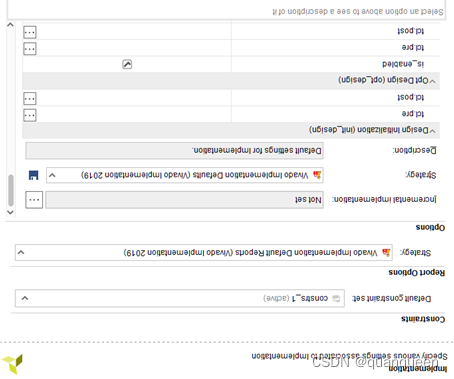The height and width of the screenshot is (379, 454).
Task: Click the options list scrollbar thumb
Action: (11, 190)
